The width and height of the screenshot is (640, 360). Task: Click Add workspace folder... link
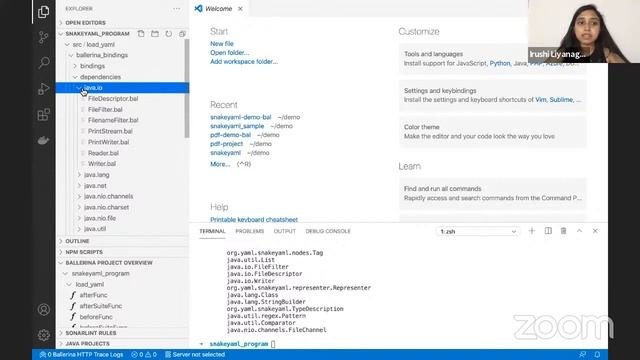(244, 62)
